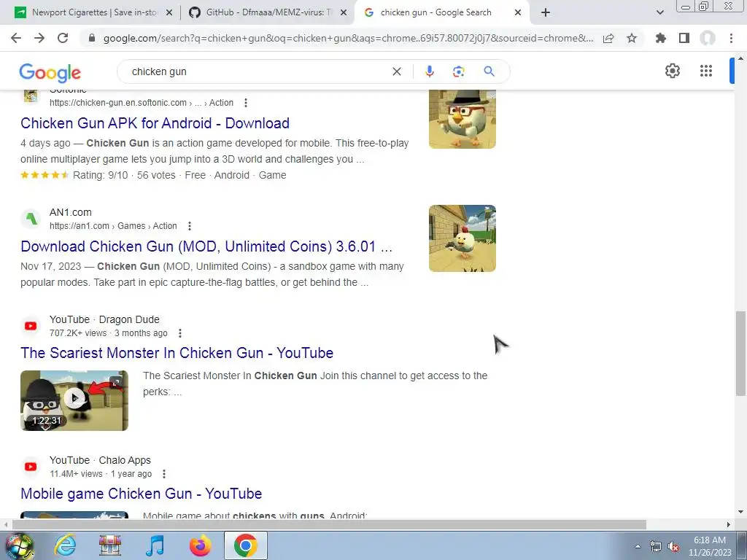Reload the current page
Image resolution: width=747 pixels, height=560 pixels.
point(63,38)
